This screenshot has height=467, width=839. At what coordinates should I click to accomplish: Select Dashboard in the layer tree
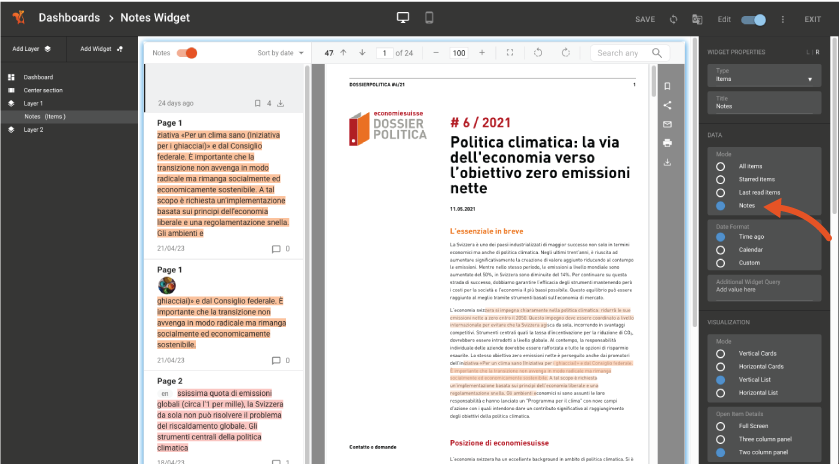(37, 77)
